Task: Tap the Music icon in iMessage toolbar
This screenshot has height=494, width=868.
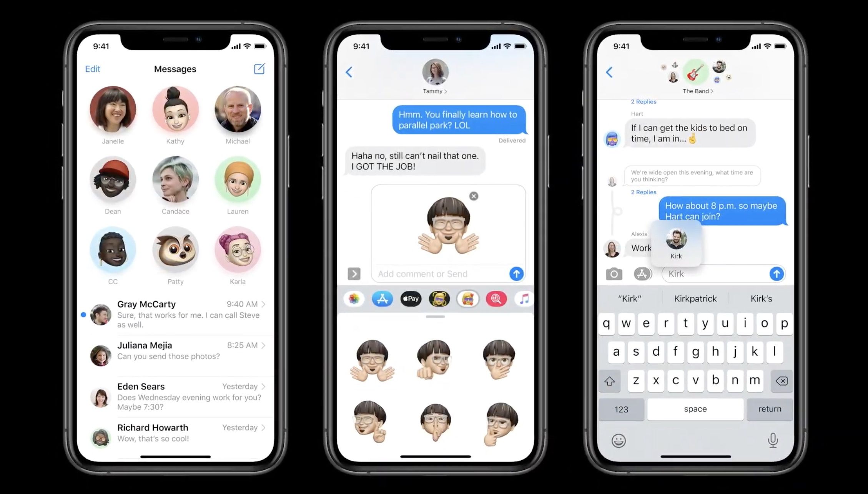Action: click(523, 298)
